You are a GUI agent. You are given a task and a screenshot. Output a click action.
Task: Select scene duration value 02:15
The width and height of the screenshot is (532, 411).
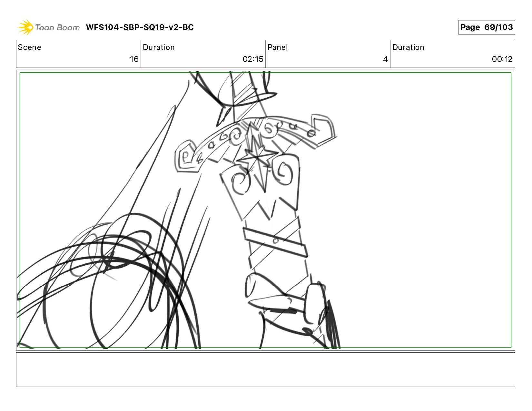click(x=253, y=59)
